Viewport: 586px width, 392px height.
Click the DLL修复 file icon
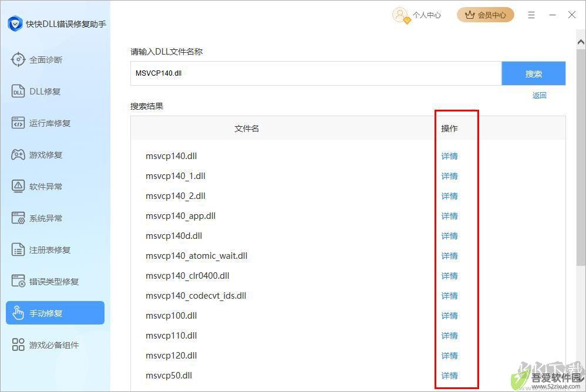18,91
